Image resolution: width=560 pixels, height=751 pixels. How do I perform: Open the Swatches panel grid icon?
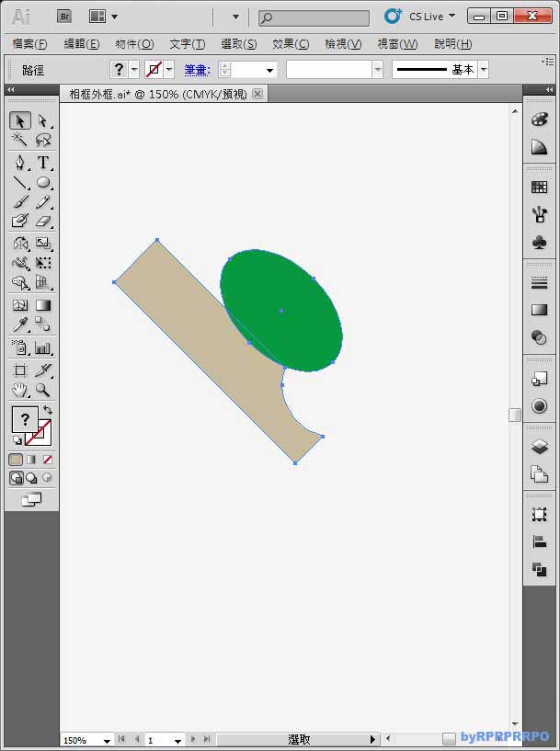(x=539, y=187)
